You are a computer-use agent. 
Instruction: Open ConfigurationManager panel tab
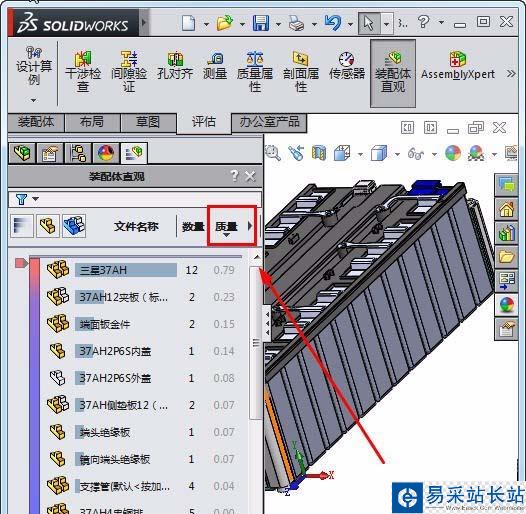tap(78, 153)
